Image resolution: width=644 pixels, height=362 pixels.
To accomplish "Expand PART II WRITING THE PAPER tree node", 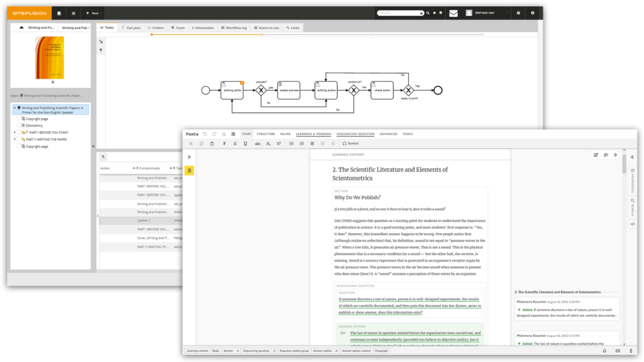I will 15,139.
